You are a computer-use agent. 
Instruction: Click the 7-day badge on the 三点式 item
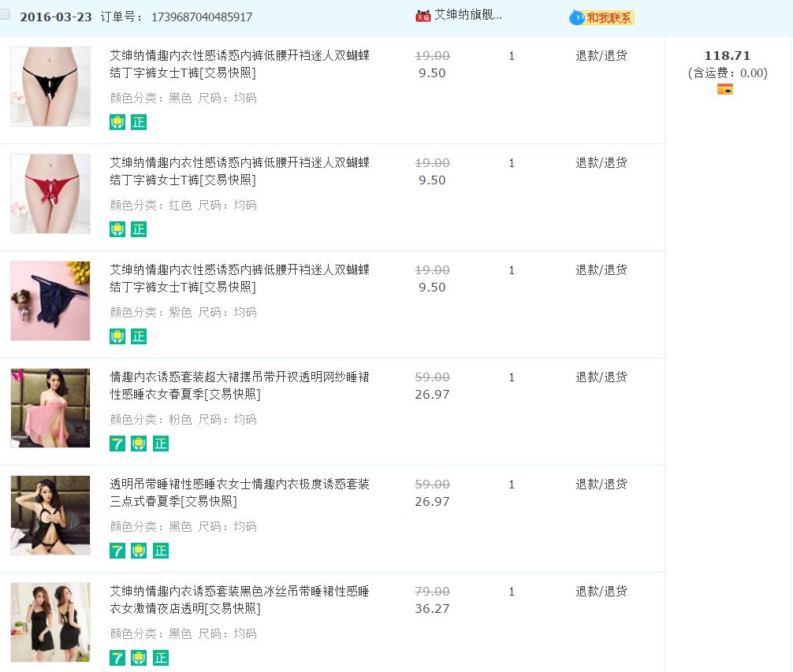pyautogui.click(x=117, y=551)
